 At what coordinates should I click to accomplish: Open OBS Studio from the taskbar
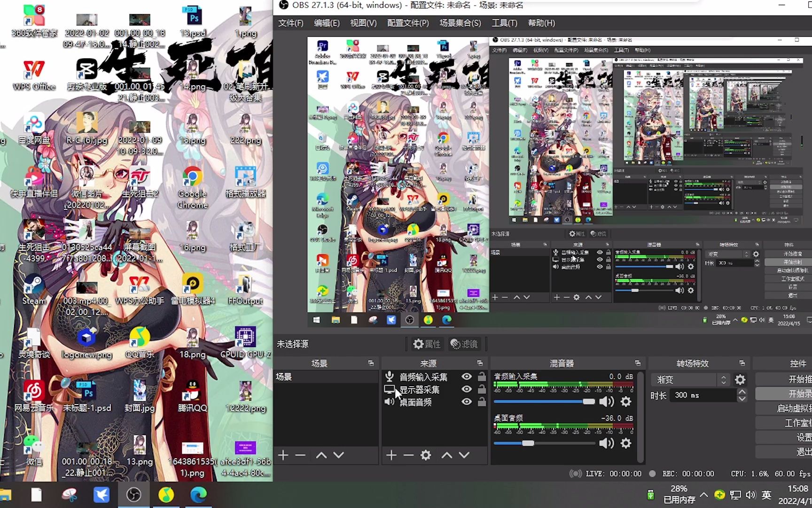(133, 495)
